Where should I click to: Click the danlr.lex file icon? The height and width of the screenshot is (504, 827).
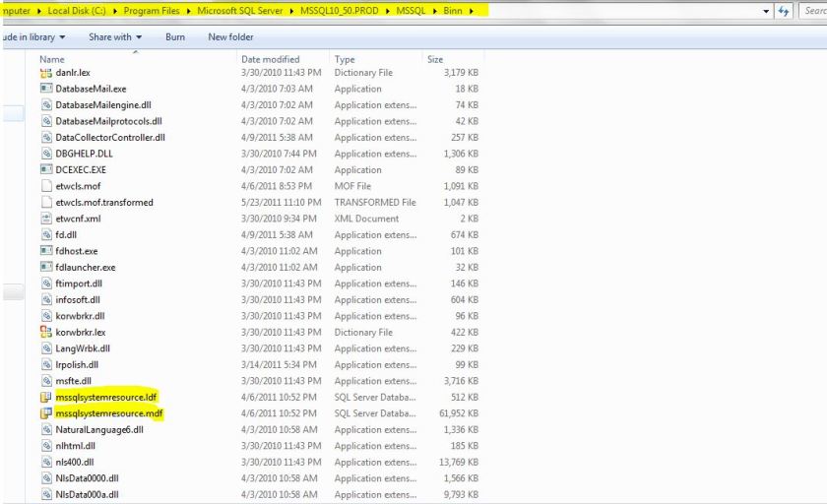pos(45,73)
